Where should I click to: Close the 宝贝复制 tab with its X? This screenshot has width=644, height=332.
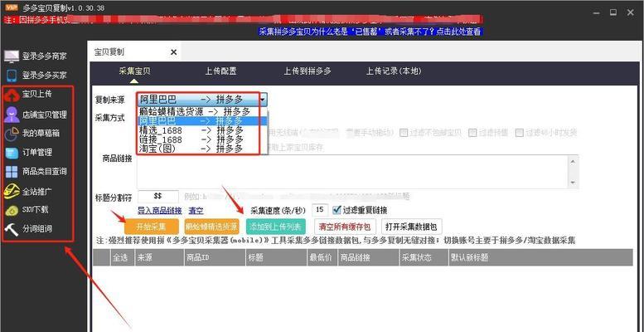click(x=173, y=52)
